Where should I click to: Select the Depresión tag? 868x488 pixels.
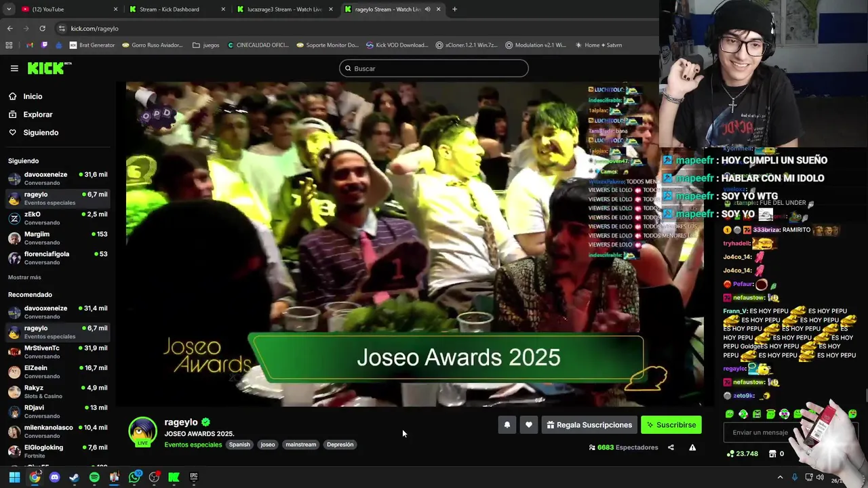point(340,445)
